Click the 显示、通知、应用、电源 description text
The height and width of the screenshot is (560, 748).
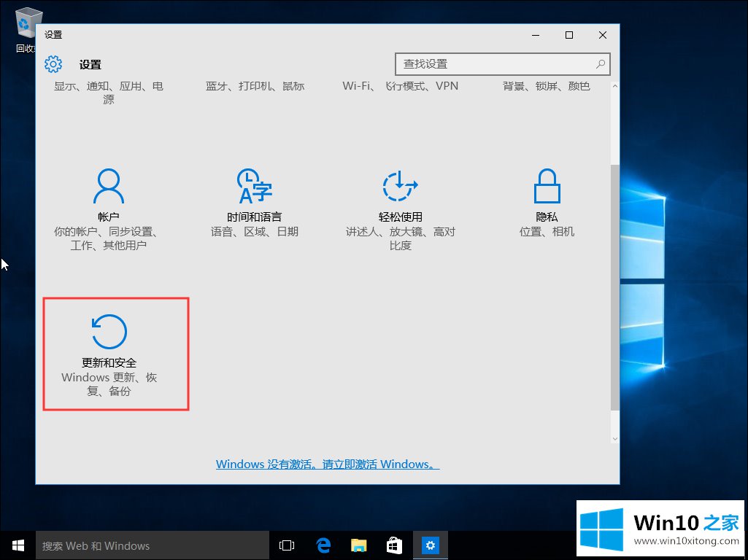point(109,93)
